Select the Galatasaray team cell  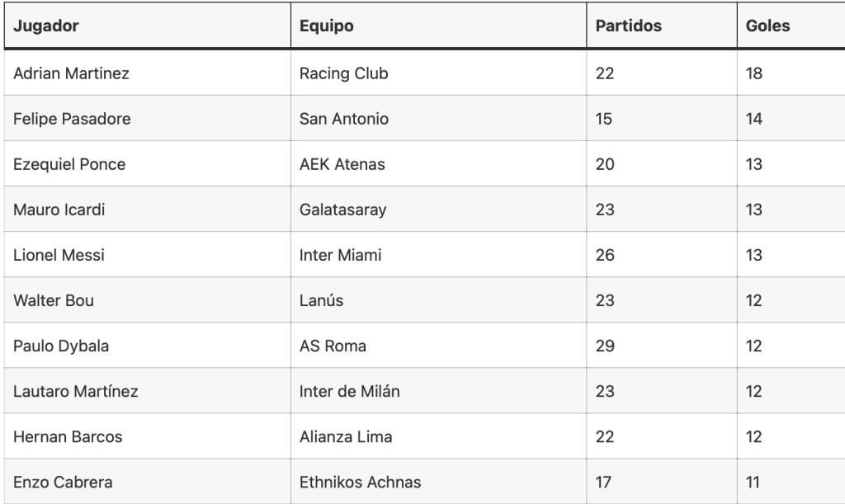[x=439, y=210]
